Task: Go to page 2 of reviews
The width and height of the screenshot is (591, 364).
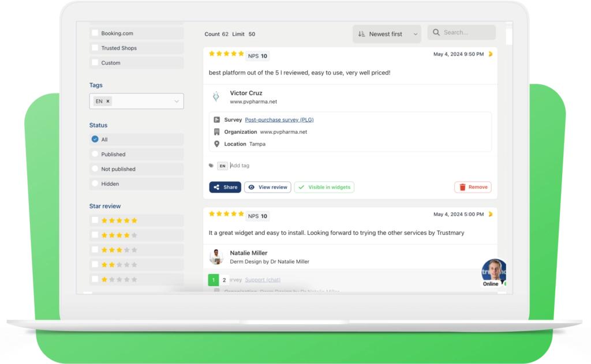Action: click(225, 280)
